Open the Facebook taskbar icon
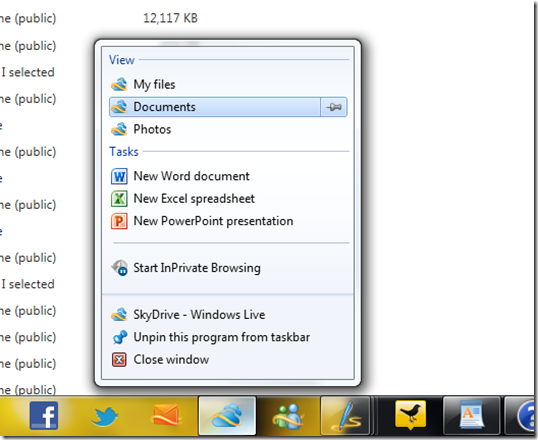538x440 pixels. point(44,415)
